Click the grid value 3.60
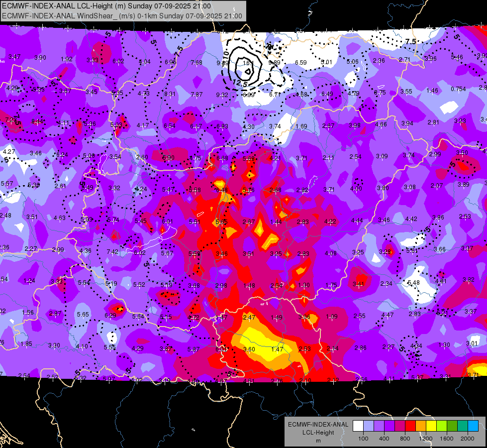The height and width of the screenshot is (448, 487). tap(249, 349)
